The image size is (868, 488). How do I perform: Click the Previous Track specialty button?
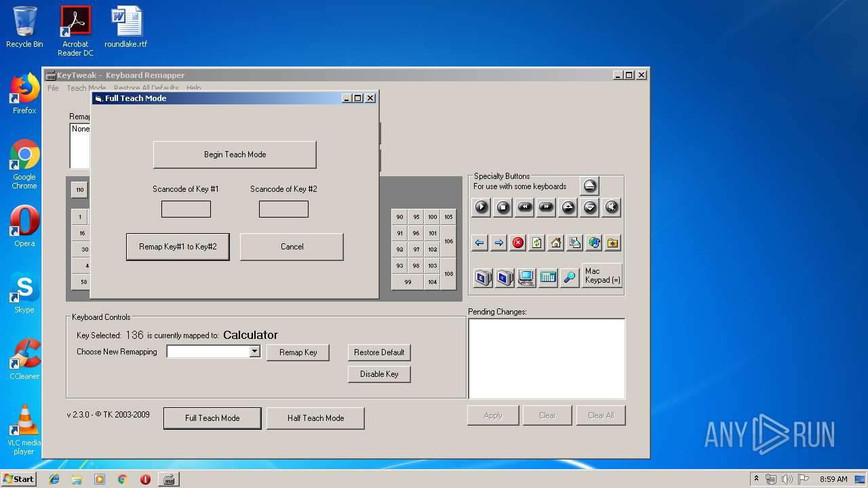pos(525,207)
